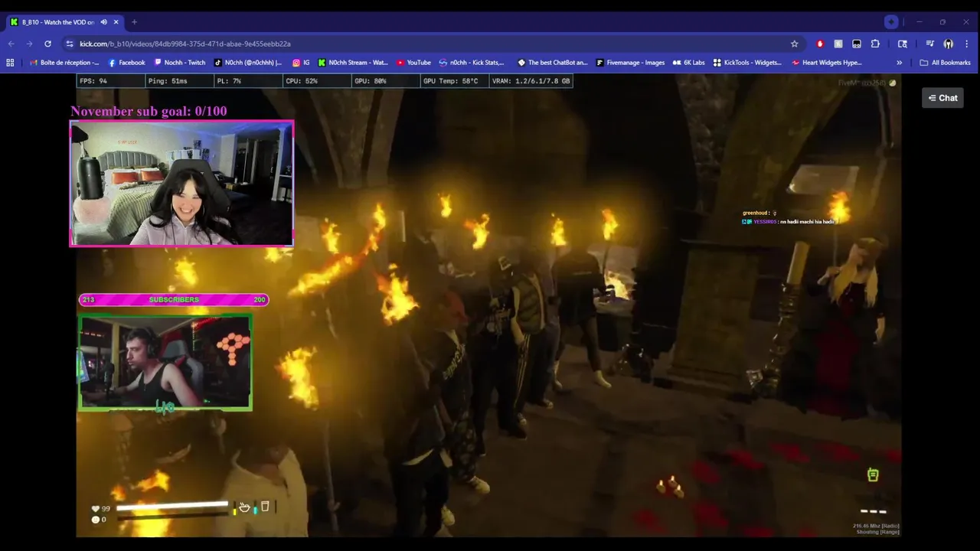Image resolution: width=980 pixels, height=551 pixels.
Task: Open the gray K extension icon
Action: coord(838,44)
